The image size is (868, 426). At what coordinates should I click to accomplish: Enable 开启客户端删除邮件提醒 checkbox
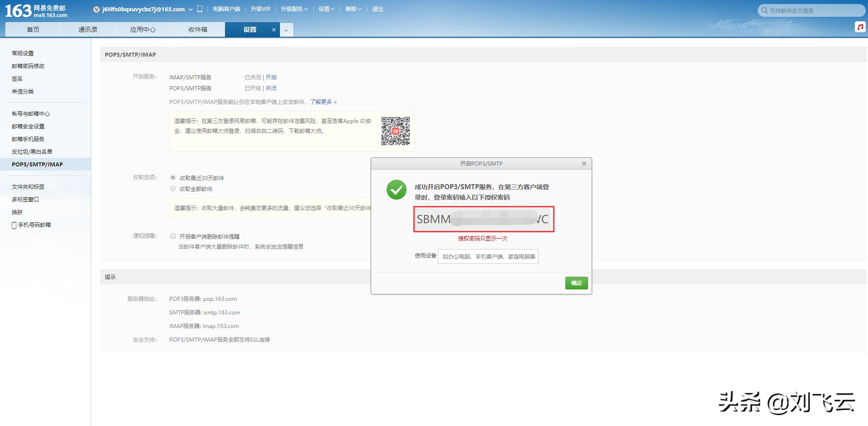[173, 236]
